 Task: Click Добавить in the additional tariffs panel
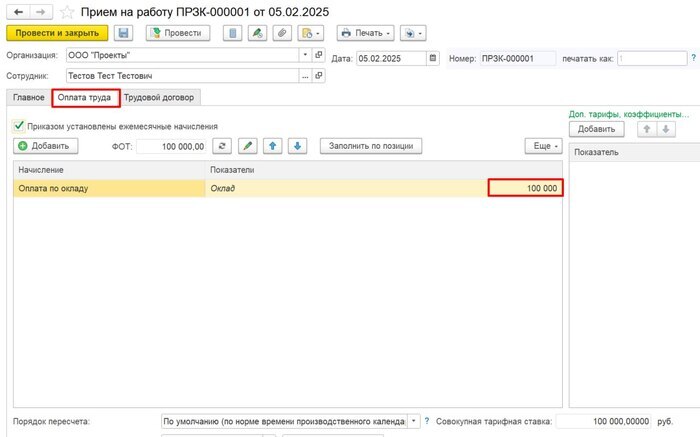tap(596, 129)
